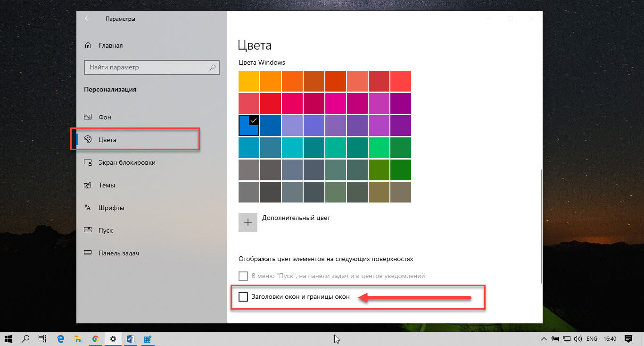Open the Шрифты fonts section
Viewport: 644px width, 346px height.
104,208
